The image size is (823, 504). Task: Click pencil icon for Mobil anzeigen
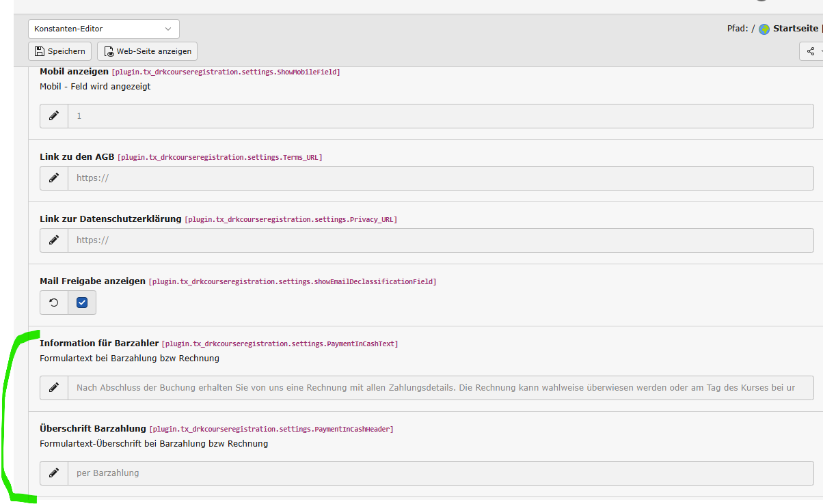click(x=54, y=116)
